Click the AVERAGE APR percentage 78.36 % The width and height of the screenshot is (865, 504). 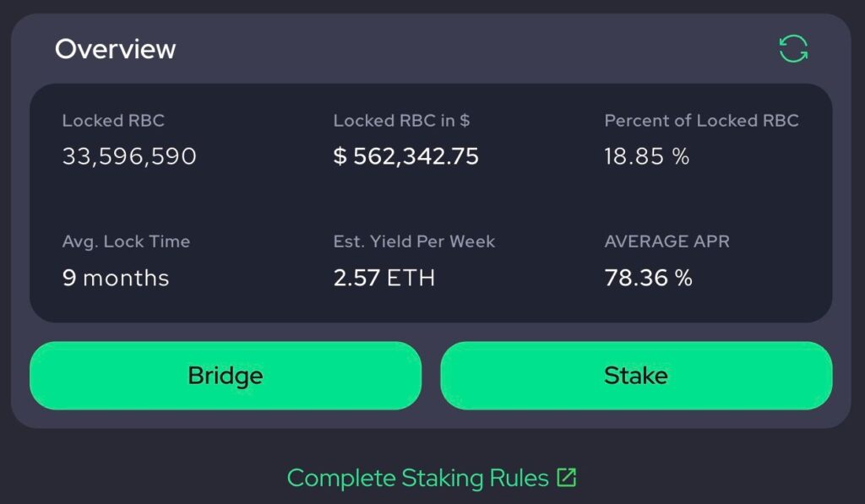pyautogui.click(x=647, y=277)
